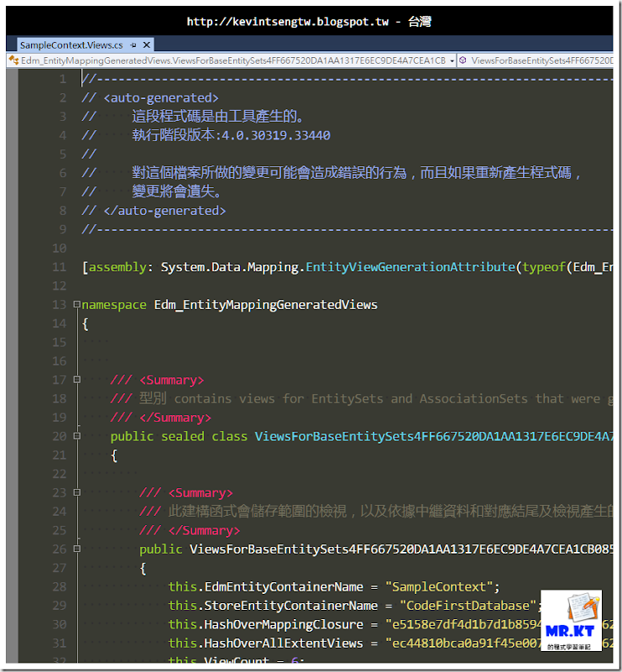Collapse the Summary comment at line 23
This screenshot has width=622, height=672.
(76, 492)
